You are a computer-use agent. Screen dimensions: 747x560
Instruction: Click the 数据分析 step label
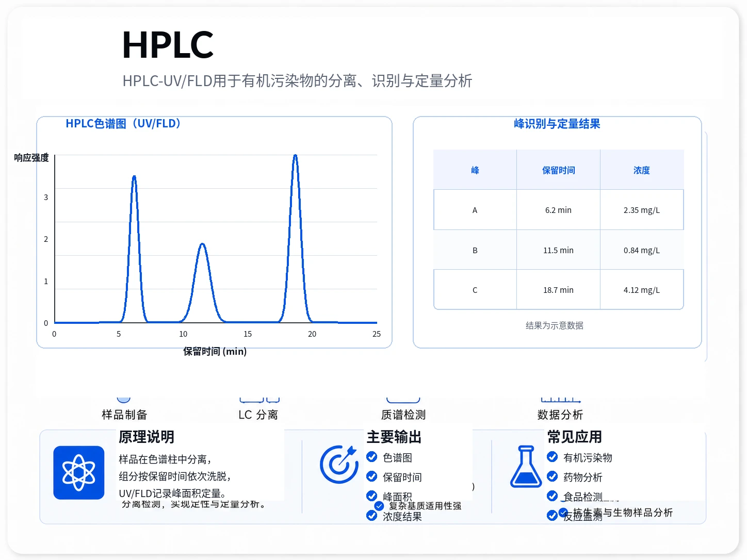(x=560, y=415)
